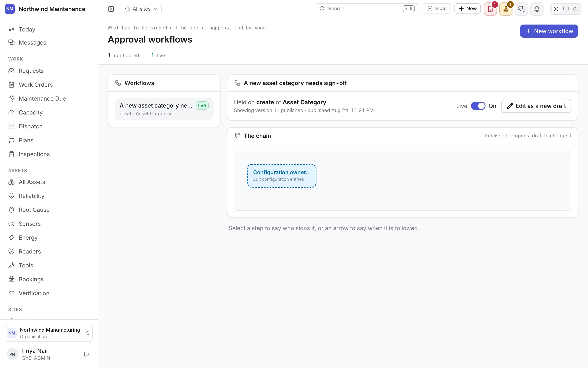Click Edit as a new draft
Image resolution: width=588 pixels, height=368 pixels.
(536, 106)
